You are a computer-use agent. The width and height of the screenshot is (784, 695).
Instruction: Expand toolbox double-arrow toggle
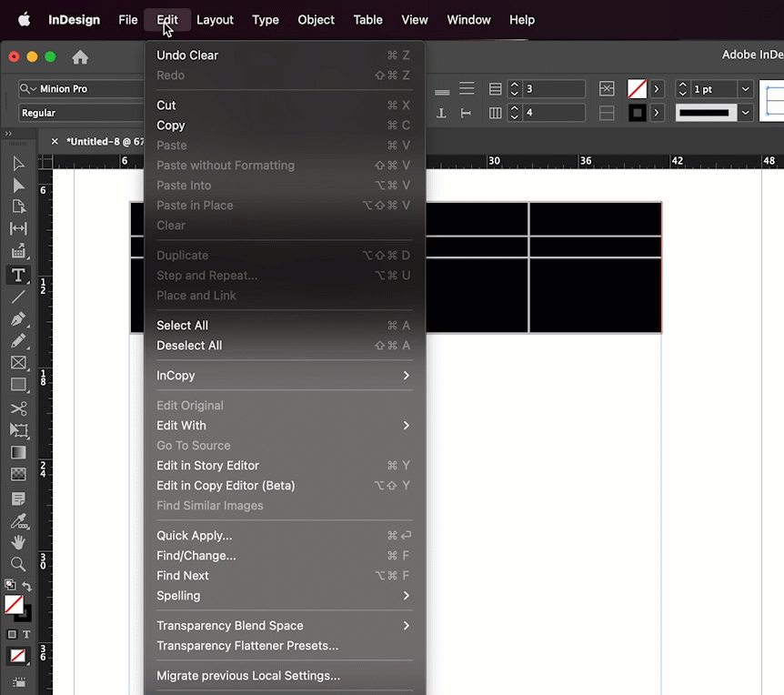click(8, 134)
